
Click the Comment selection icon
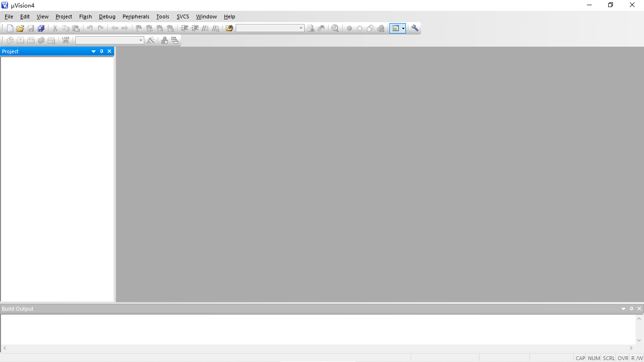(x=205, y=28)
